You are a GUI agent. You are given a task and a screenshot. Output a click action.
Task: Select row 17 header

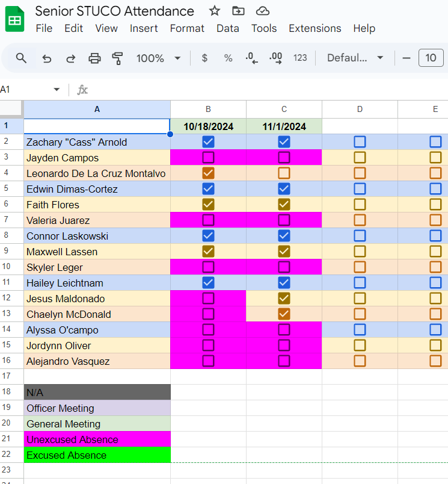[11, 376]
